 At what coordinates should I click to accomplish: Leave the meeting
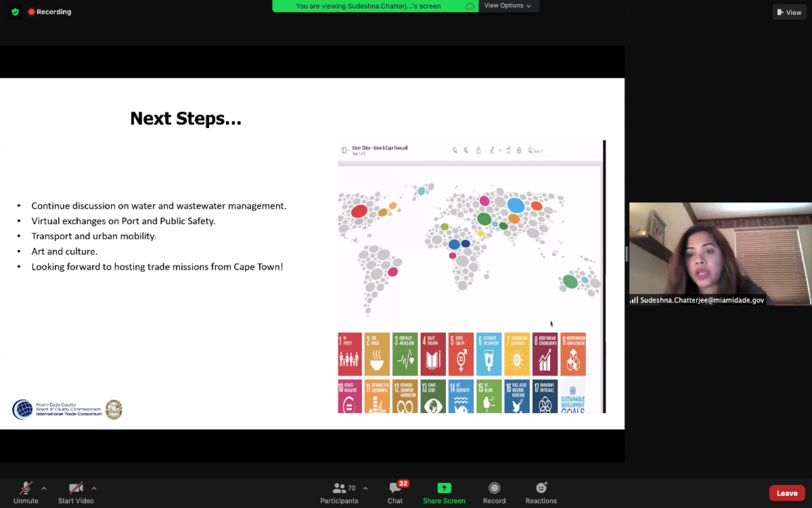click(x=787, y=493)
